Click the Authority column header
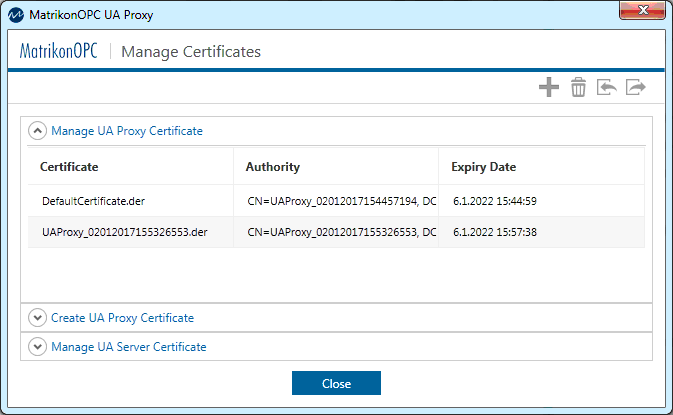Screen dimensions: 673x415 [x=272, y=167]
